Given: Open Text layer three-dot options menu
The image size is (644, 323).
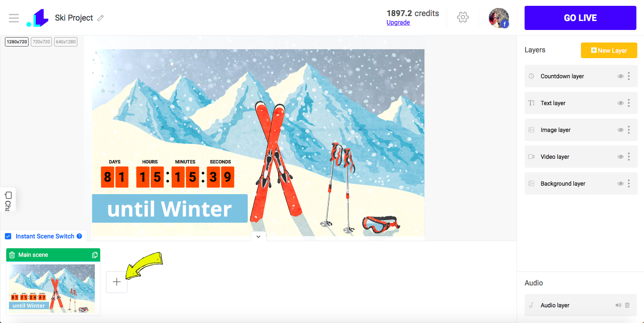Looking at the screenshot, I should 629,103.
